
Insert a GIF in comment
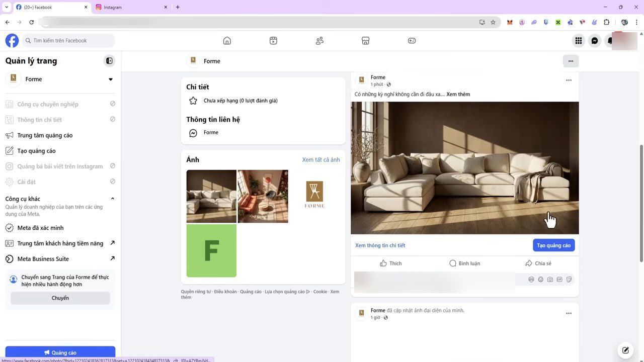[559, 280]
